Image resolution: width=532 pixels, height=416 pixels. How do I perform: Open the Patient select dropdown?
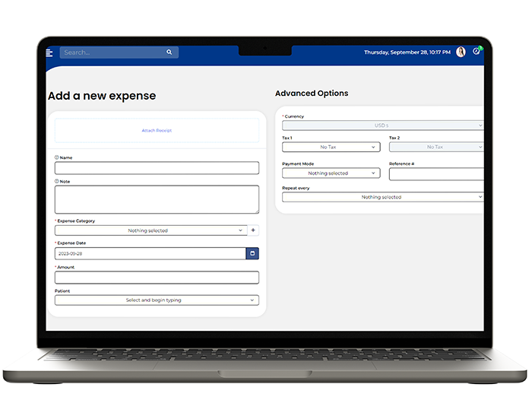(157, 300)
